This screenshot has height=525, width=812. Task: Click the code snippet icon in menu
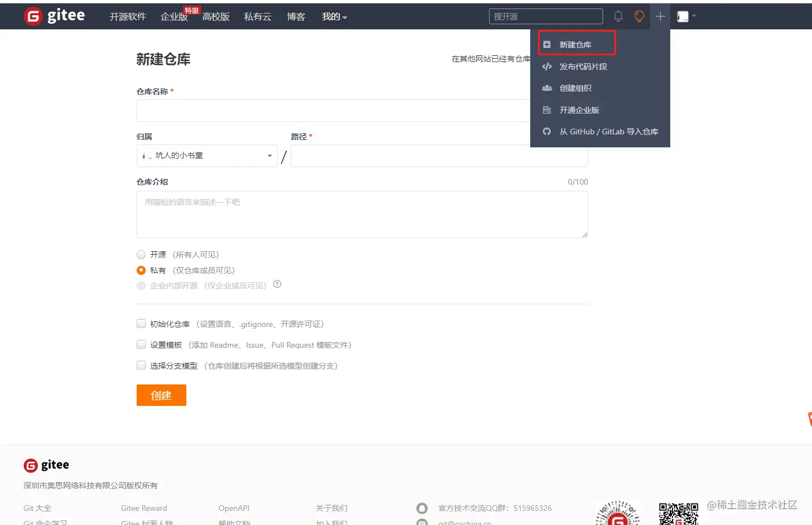point(547,67)
